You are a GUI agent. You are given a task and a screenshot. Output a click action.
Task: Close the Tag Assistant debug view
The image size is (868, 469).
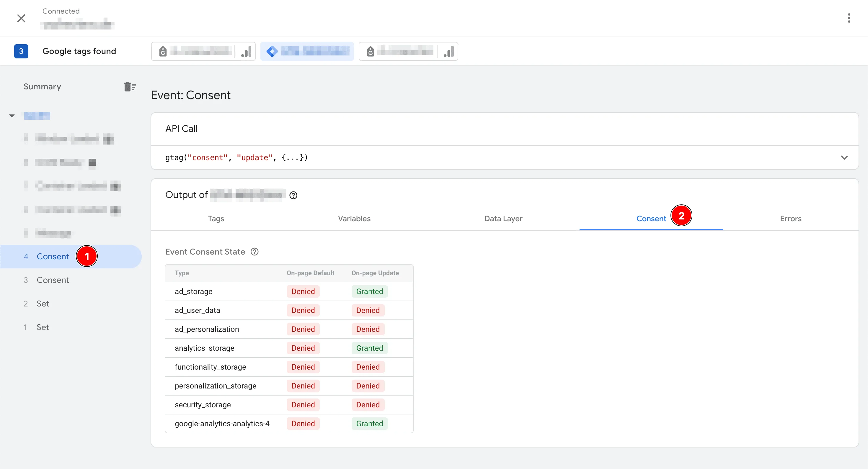[x=21, y=18]
